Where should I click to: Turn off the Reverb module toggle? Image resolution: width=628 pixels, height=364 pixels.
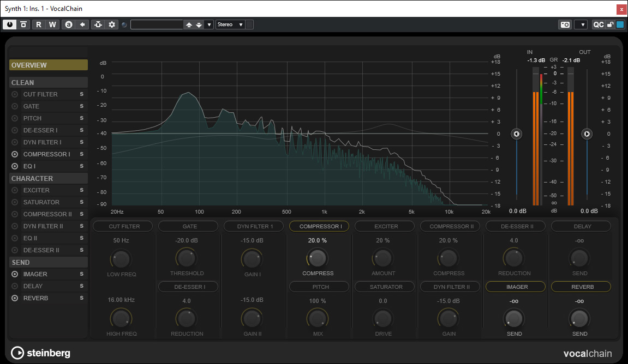(15, 298)
